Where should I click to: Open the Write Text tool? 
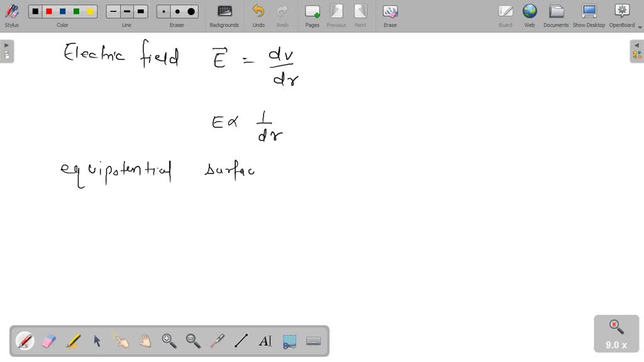pyautogui.click(x=265, y=341)
